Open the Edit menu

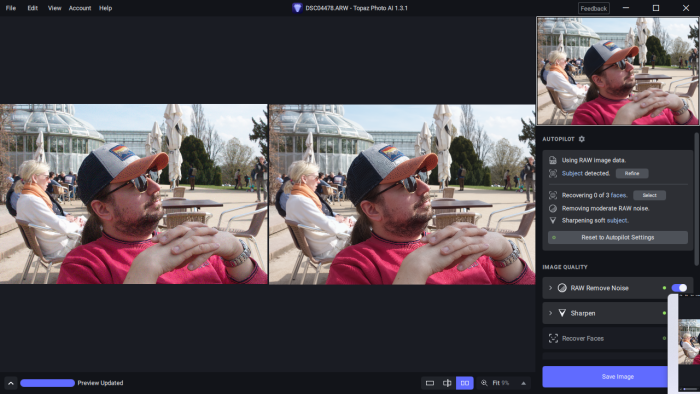point(33,8)
